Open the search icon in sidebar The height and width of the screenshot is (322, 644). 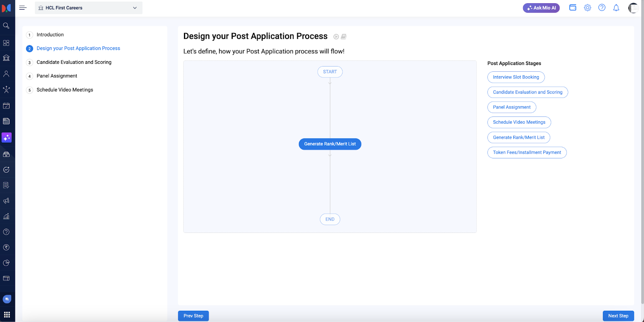(x=6, y=26)
